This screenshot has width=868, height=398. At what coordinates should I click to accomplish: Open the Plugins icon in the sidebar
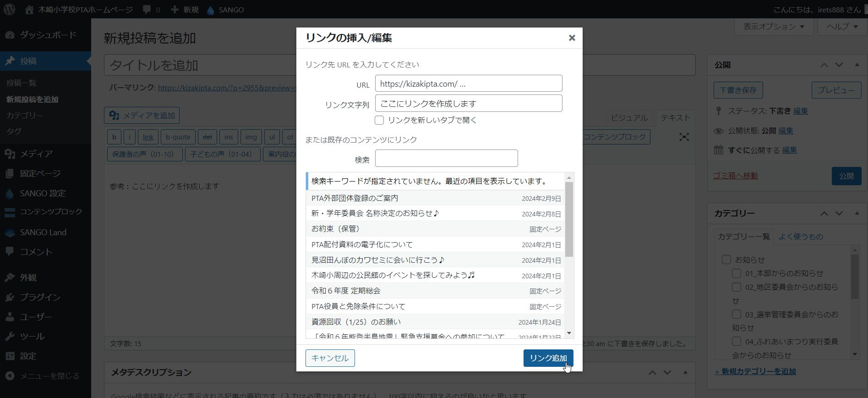(x=10, y=297)
